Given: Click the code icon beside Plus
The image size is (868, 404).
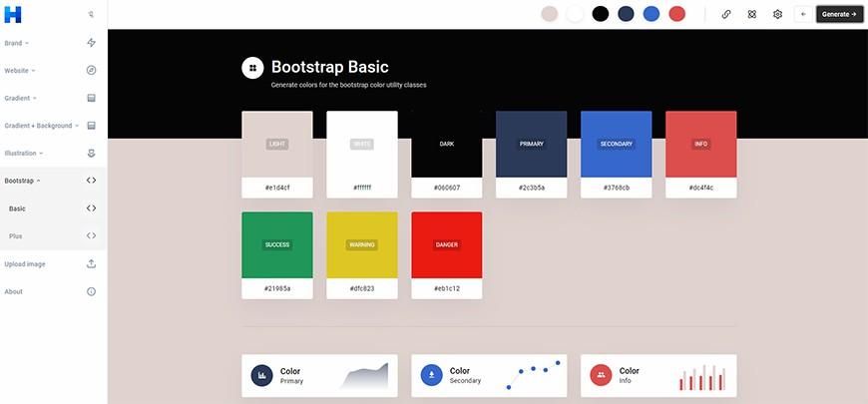Looking at the screenshot, I should click(92, 235).
